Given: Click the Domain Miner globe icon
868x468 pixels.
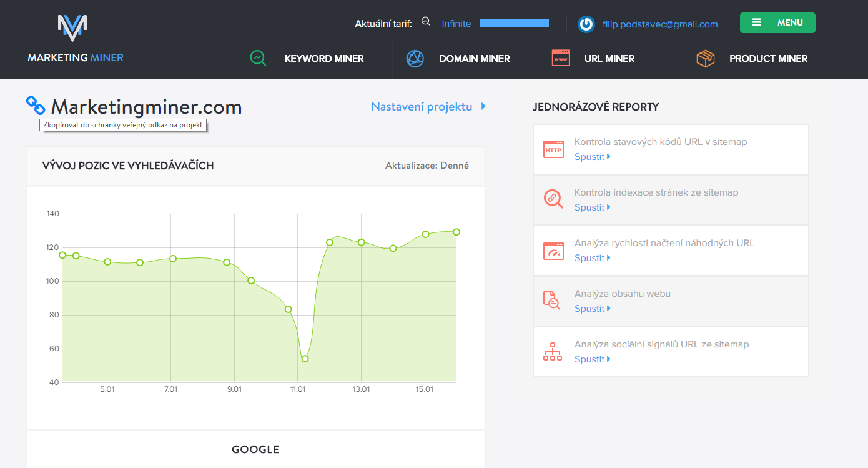Looking at the screenshot, I should pos(415,59).
